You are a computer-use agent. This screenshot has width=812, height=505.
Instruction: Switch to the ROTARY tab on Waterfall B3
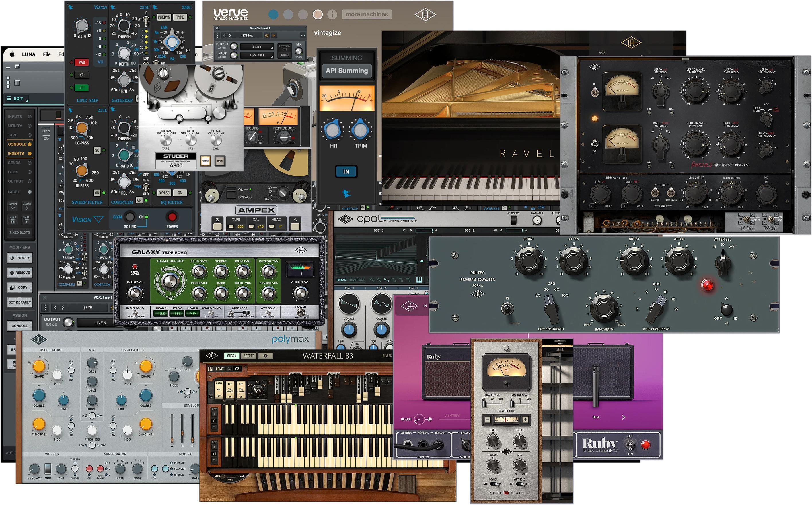pyautogui.click(x=249, y=355)
